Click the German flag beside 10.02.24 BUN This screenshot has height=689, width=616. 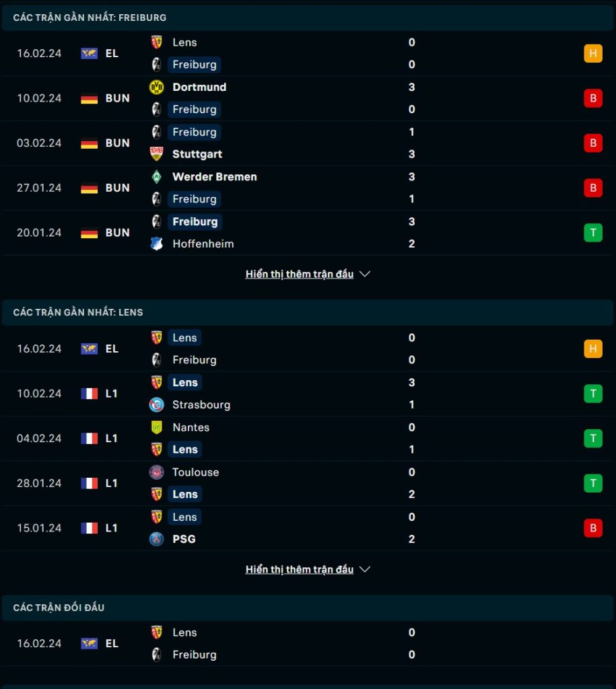[90, 98]
